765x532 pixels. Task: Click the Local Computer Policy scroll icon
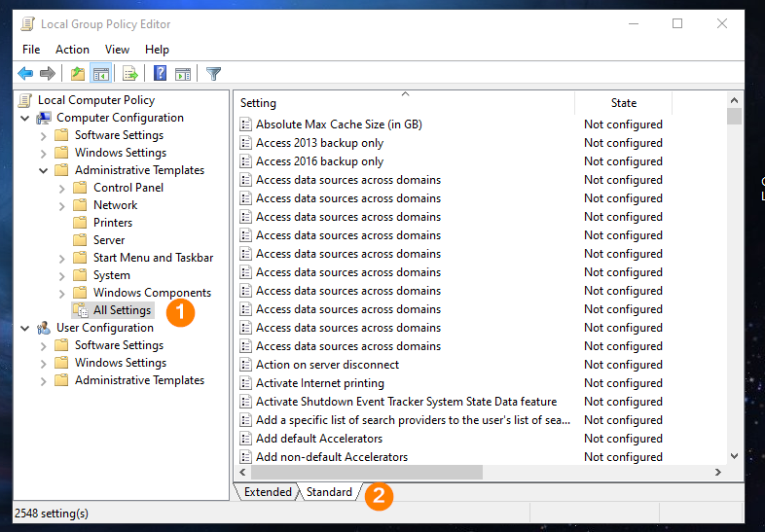(x=25, y=100)
